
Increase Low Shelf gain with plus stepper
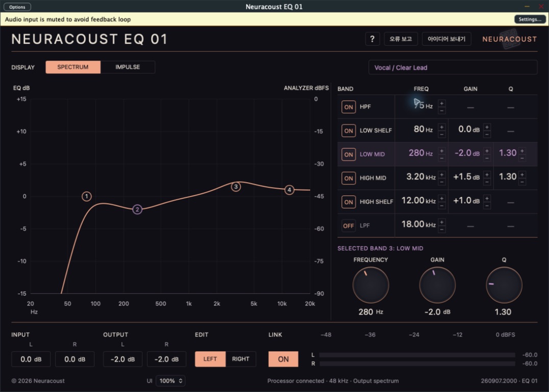coord(487,127)
